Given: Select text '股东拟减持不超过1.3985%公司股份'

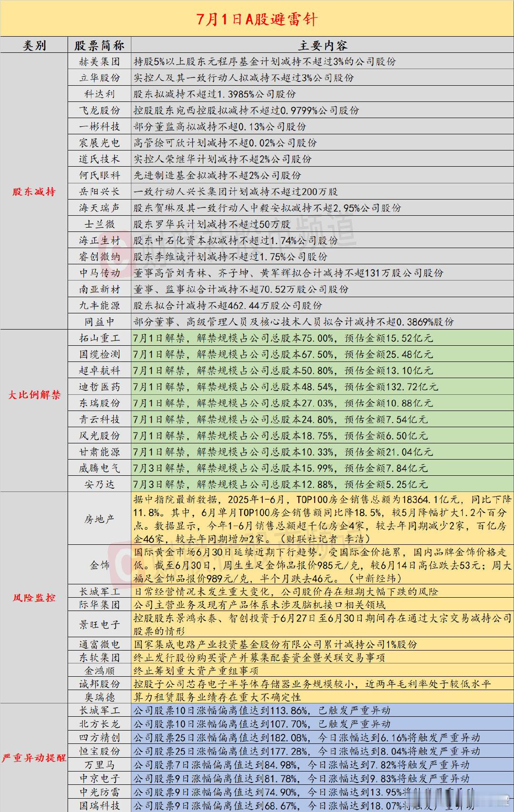Looking at the screenshot, I should click(215, 94).
